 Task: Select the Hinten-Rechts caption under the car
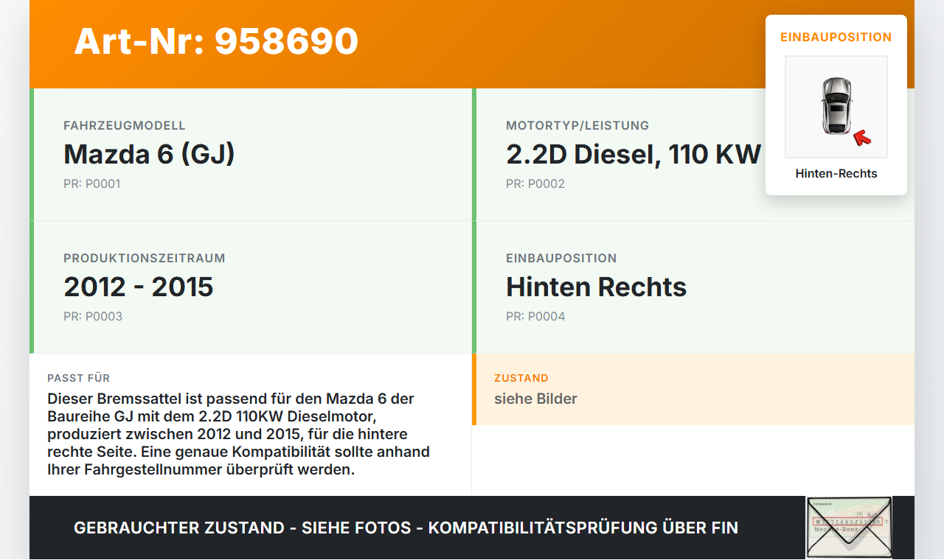(836, 173)
